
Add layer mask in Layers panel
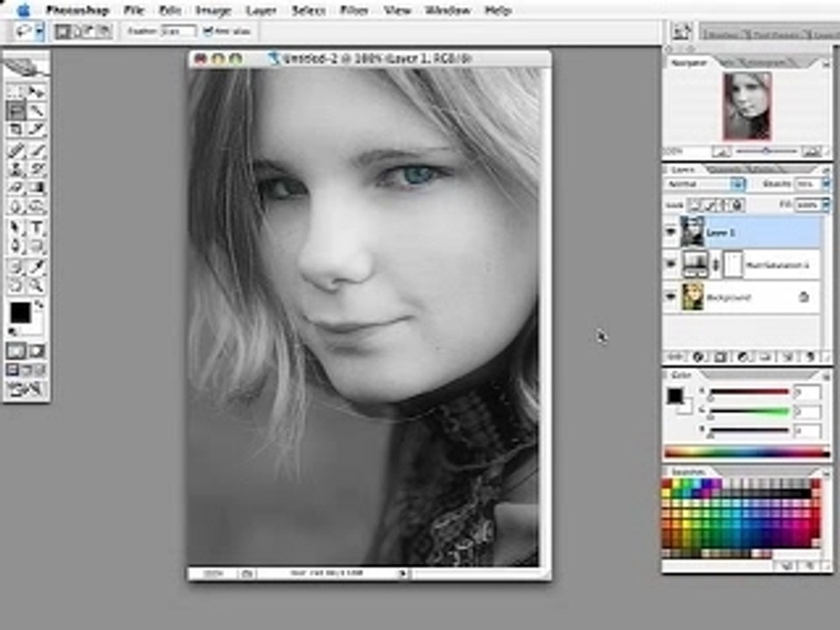(720, 357)
